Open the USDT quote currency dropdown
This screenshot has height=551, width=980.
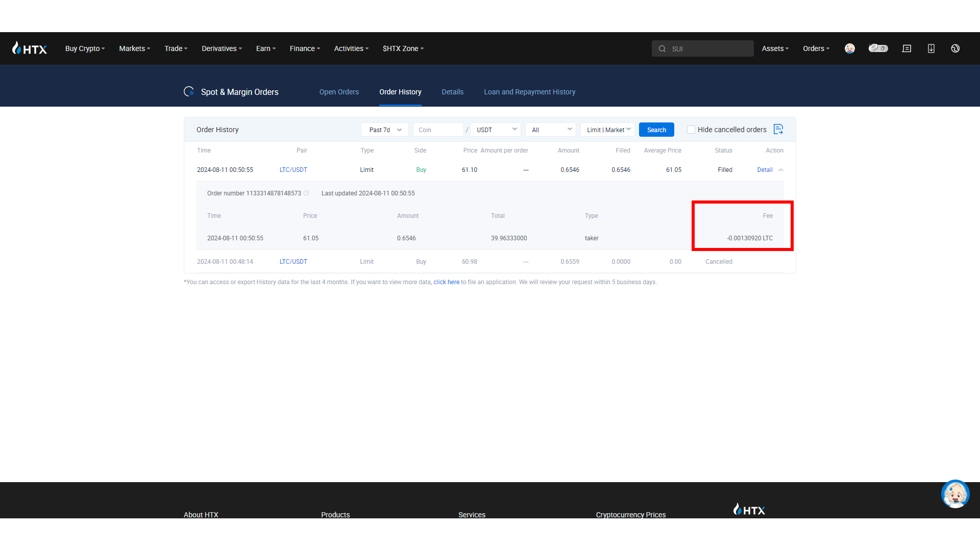(496, 130)
